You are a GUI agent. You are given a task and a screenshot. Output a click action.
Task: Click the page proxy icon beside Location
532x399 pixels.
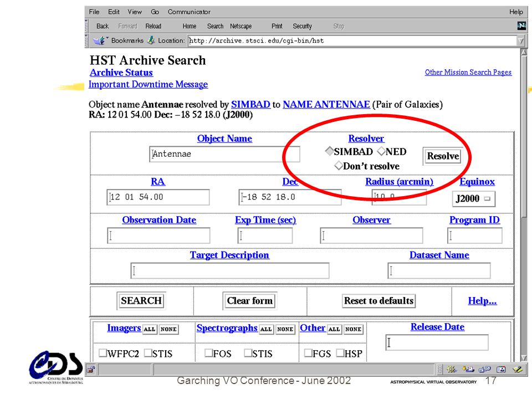pos(151,40)
